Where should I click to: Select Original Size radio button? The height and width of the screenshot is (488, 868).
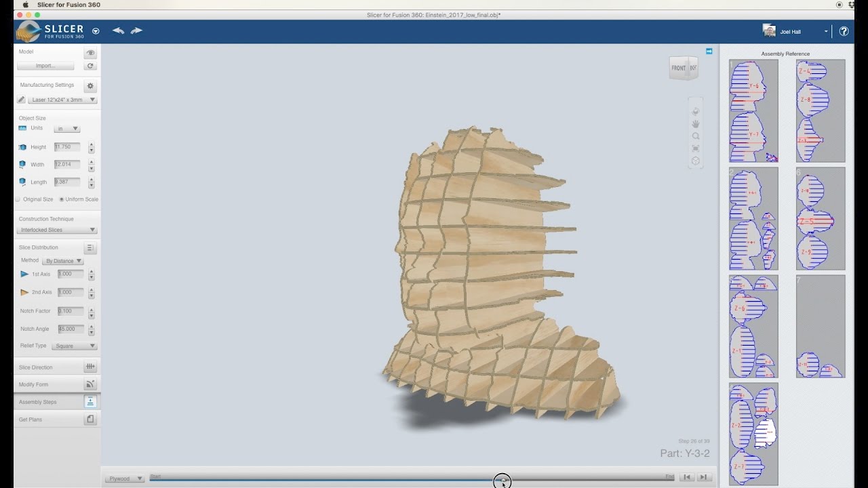(18, 199)
